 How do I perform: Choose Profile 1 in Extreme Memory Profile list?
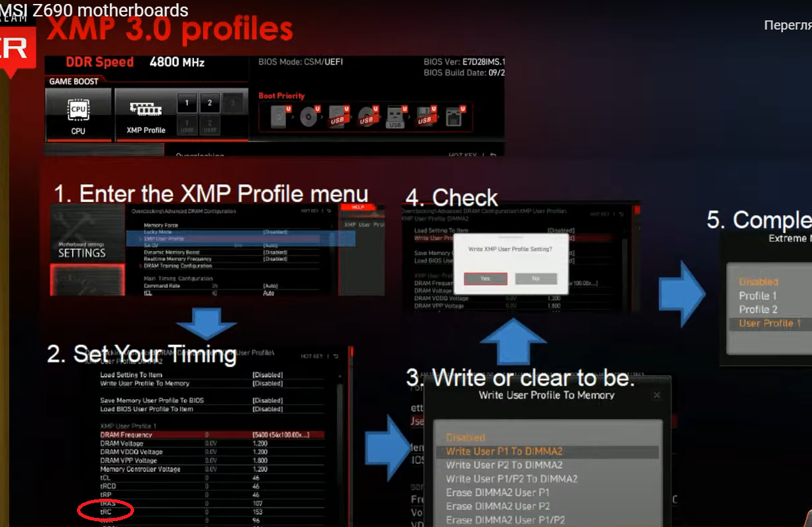click(757, 295)
